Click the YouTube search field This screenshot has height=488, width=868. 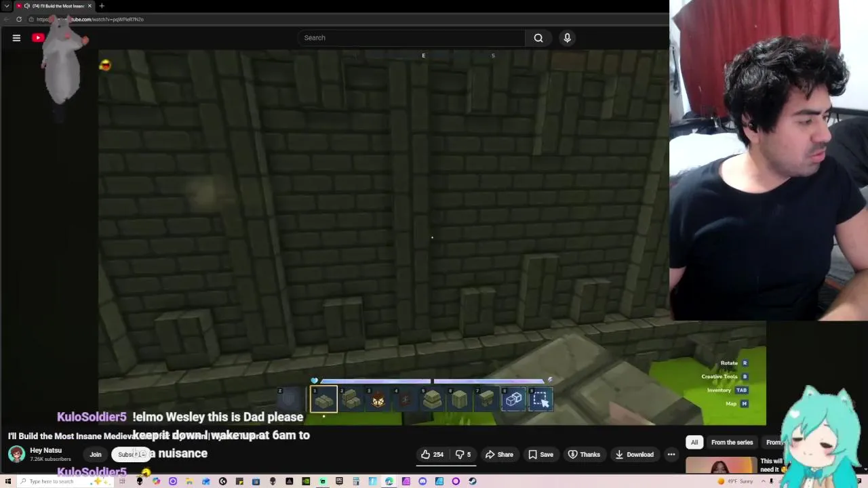click(x=411, y=38)
